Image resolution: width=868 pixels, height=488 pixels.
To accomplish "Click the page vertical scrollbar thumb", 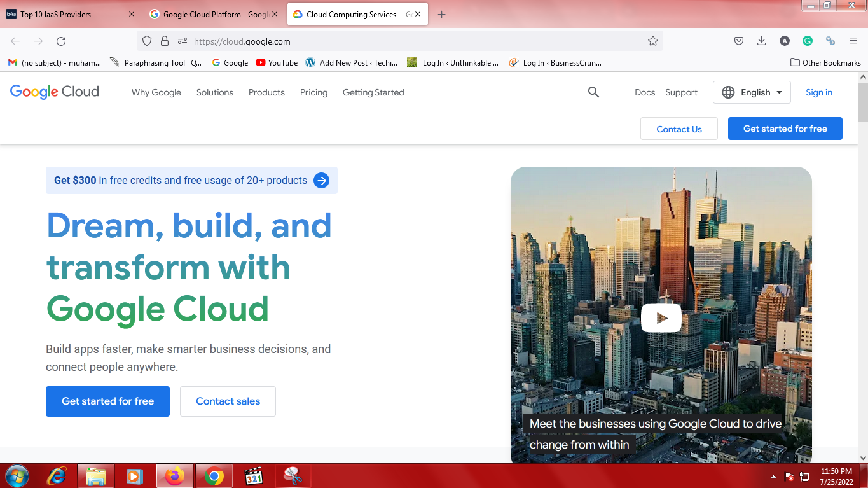I will [x=862, y=102].
